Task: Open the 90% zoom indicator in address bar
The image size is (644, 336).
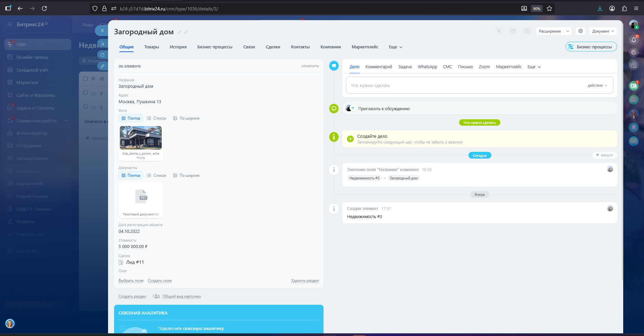Action: pos(537,9)
